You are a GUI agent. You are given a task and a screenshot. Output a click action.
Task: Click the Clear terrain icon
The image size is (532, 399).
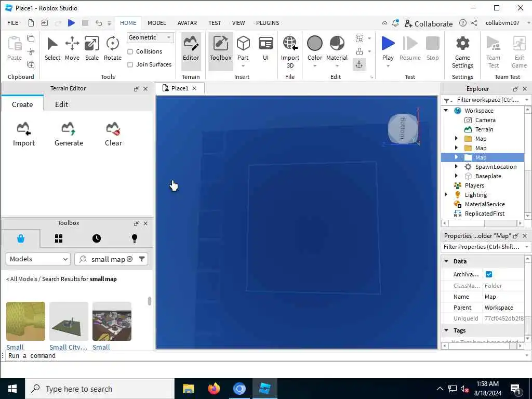(113, 134)
